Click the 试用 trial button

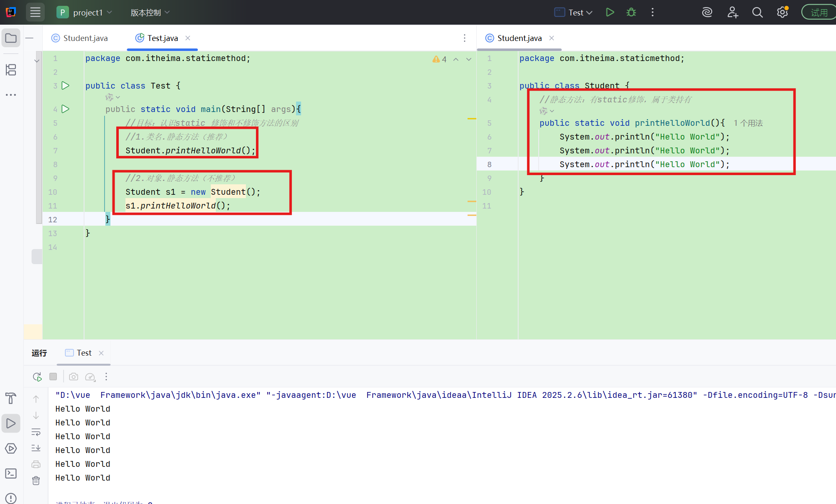[818, 13]
